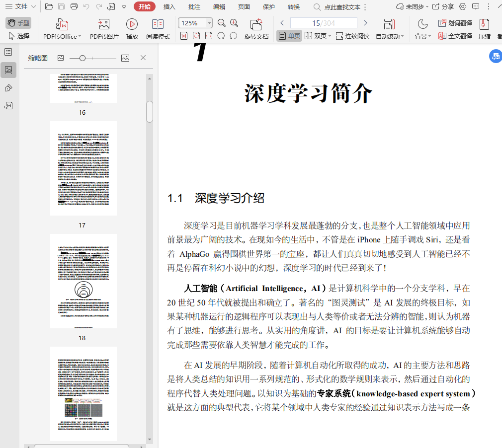This screenshot has width=502, height=448.
Task: Adjust the thumbnail size slider
Action: click(x=83, y=58)
